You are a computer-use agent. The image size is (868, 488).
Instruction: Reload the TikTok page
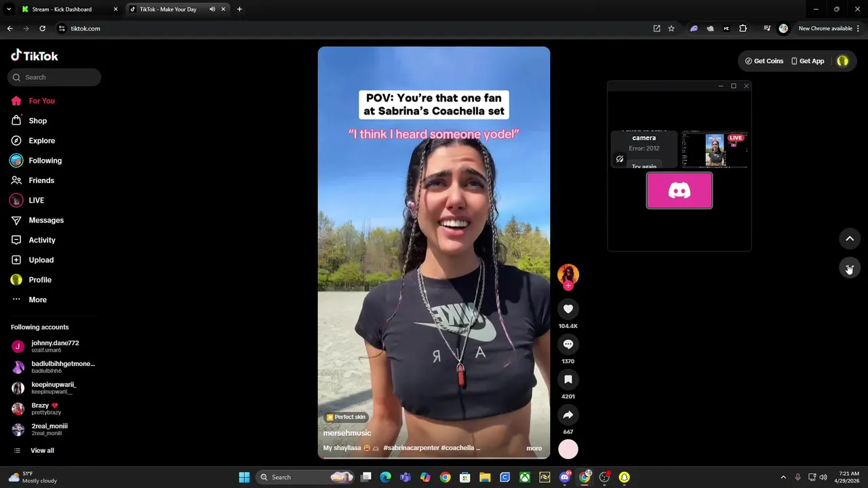coord(42,28)
